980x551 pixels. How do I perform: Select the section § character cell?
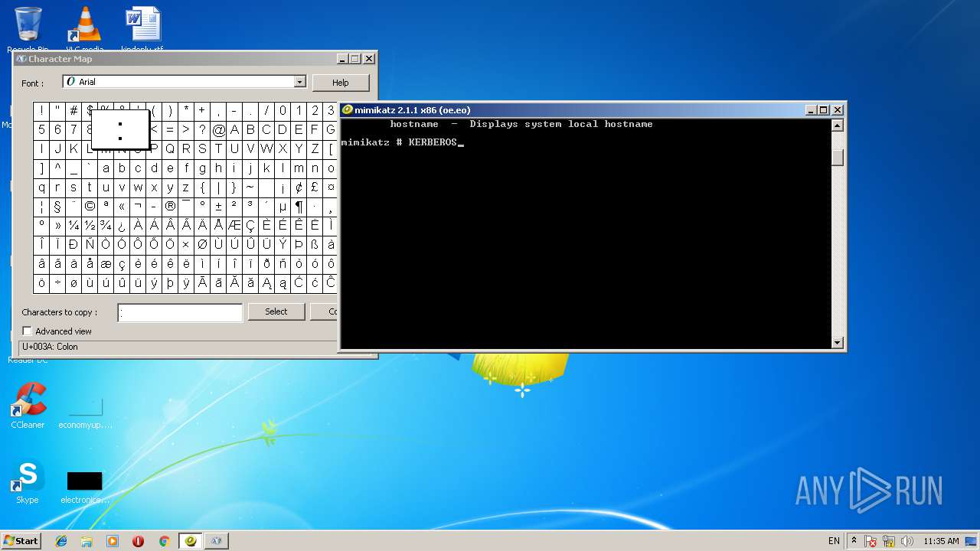click(57, 207)
